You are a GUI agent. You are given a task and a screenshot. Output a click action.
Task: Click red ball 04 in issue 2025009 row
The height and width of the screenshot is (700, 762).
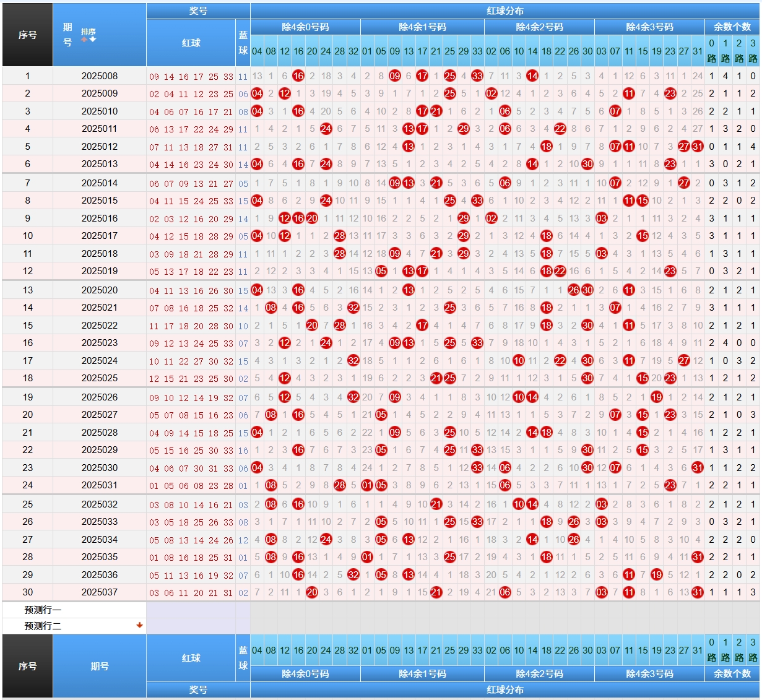[x=257, y=93]
